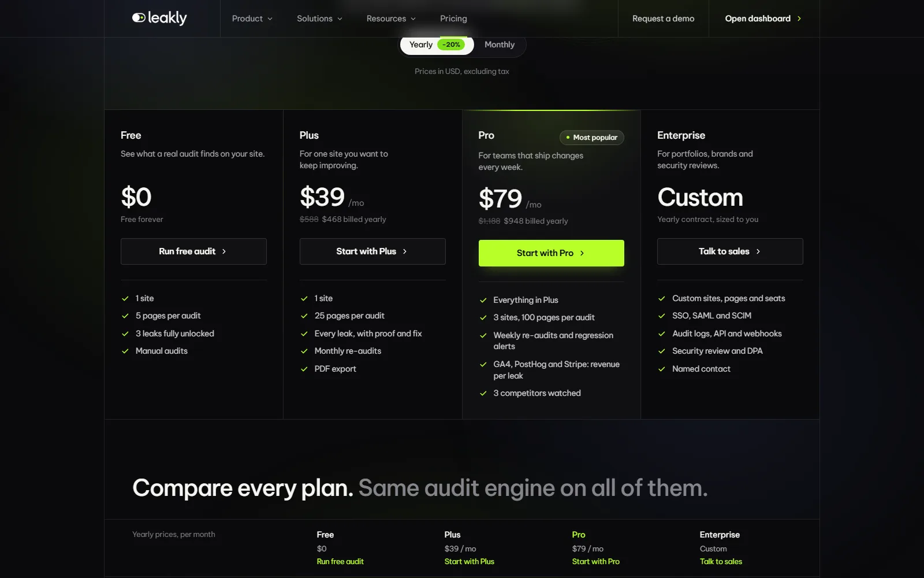The image size is (924, 578).
Task: Click Run free audit button
Action: (193, 251)
